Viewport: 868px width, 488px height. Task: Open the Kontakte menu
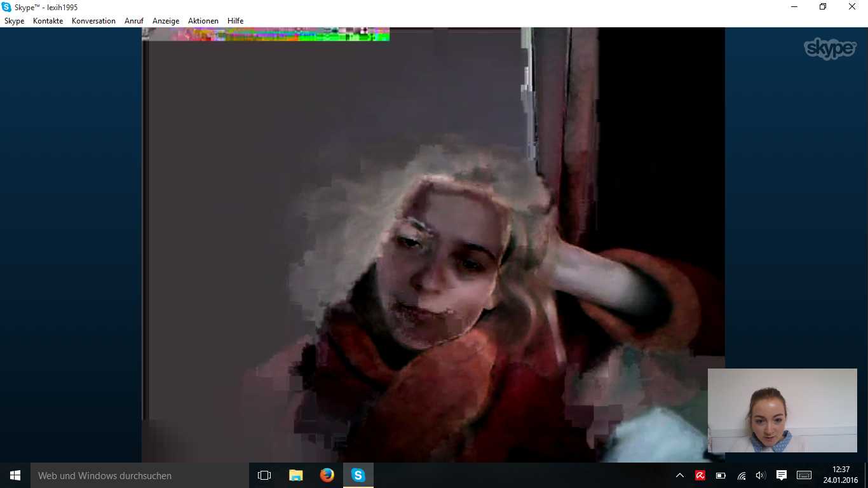[48, 21]
